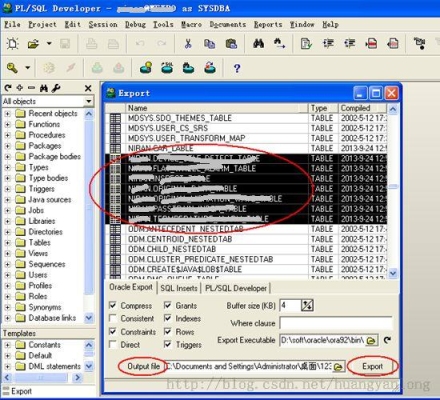Toggle the Constraints checkbox

point(113,332)
